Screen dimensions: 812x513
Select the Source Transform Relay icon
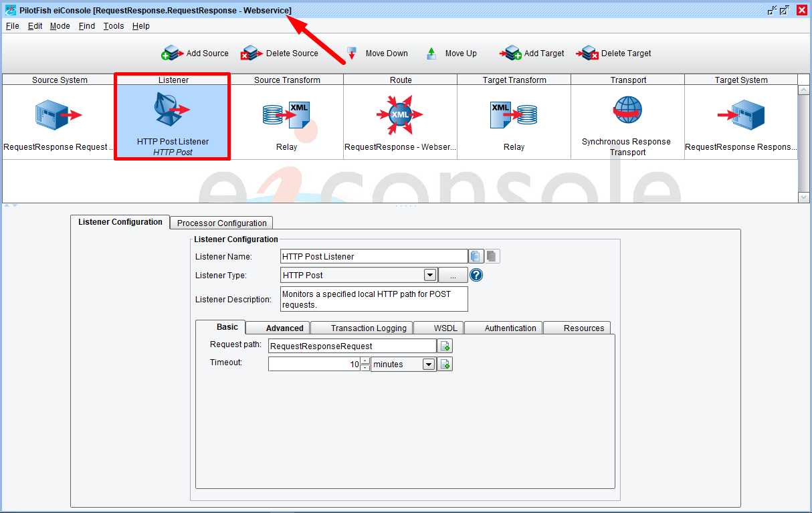click(x=286, y=115)
